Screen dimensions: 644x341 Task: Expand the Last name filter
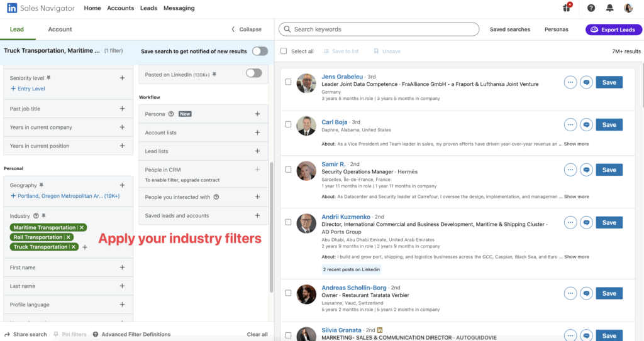(x=122, y=286)
